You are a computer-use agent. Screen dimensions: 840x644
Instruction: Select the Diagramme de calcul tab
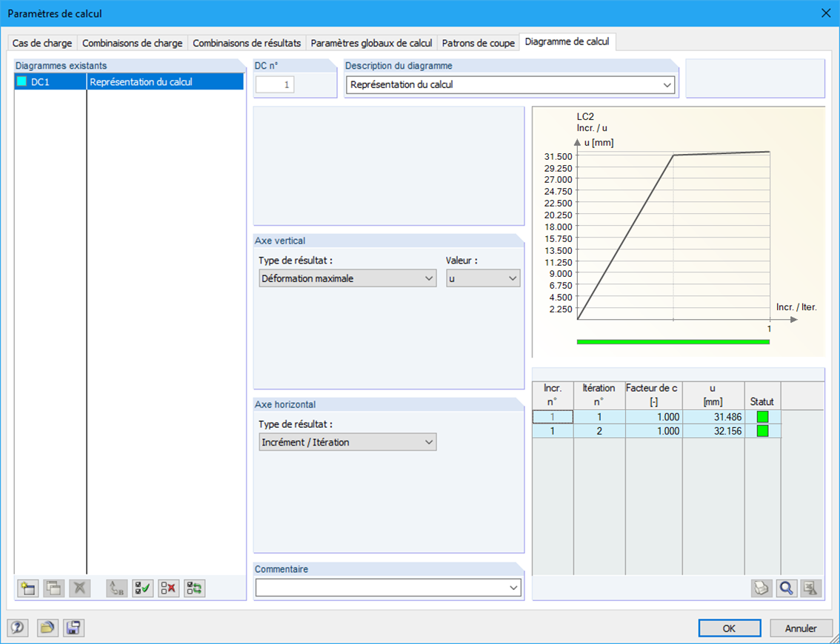tap(567, 41)
